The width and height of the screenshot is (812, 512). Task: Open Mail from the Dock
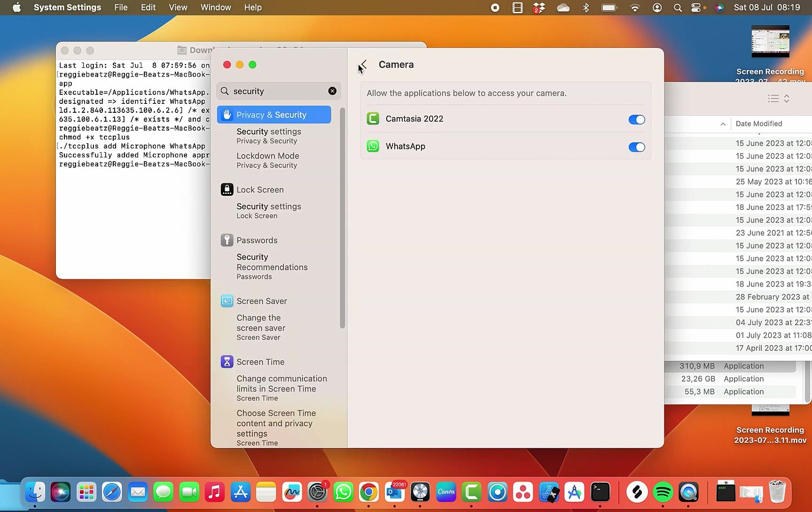[138, 492]
